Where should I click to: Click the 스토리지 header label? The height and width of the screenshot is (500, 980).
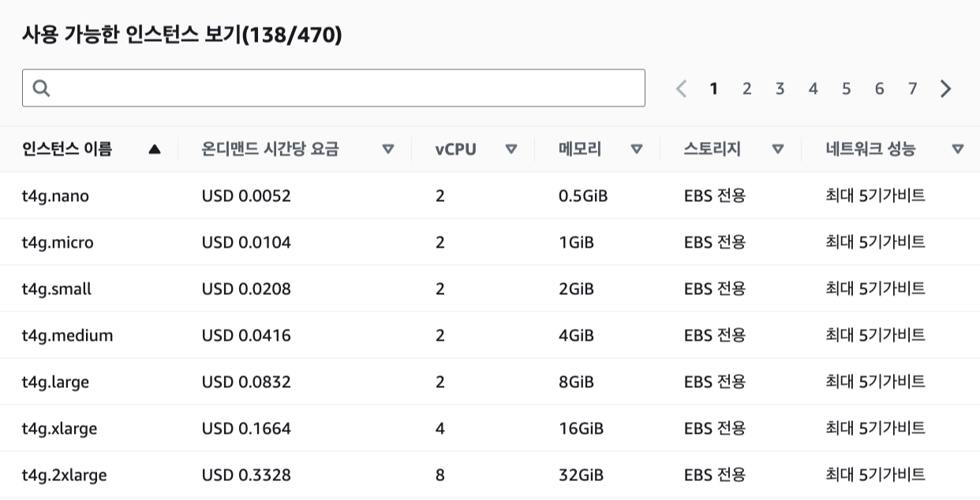point(712,149)
